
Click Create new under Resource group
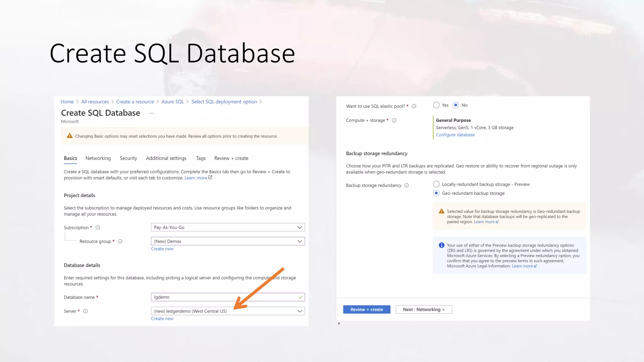(162, 249)
